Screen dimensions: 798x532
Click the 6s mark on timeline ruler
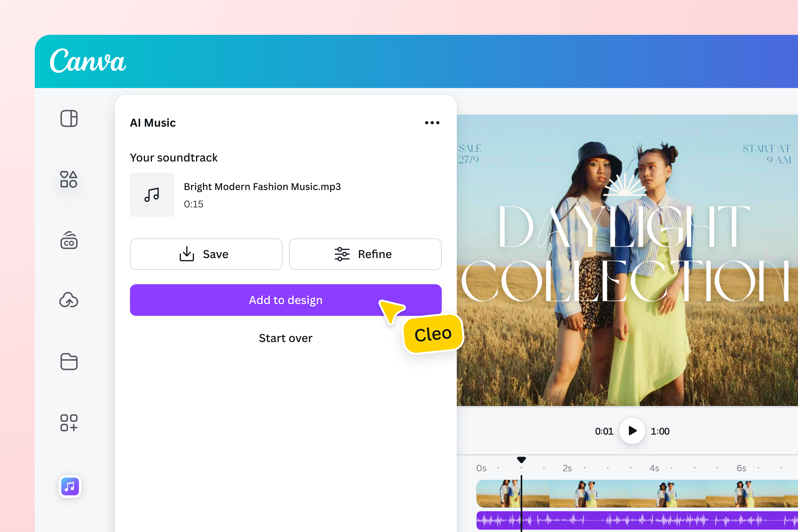[741, 468]
